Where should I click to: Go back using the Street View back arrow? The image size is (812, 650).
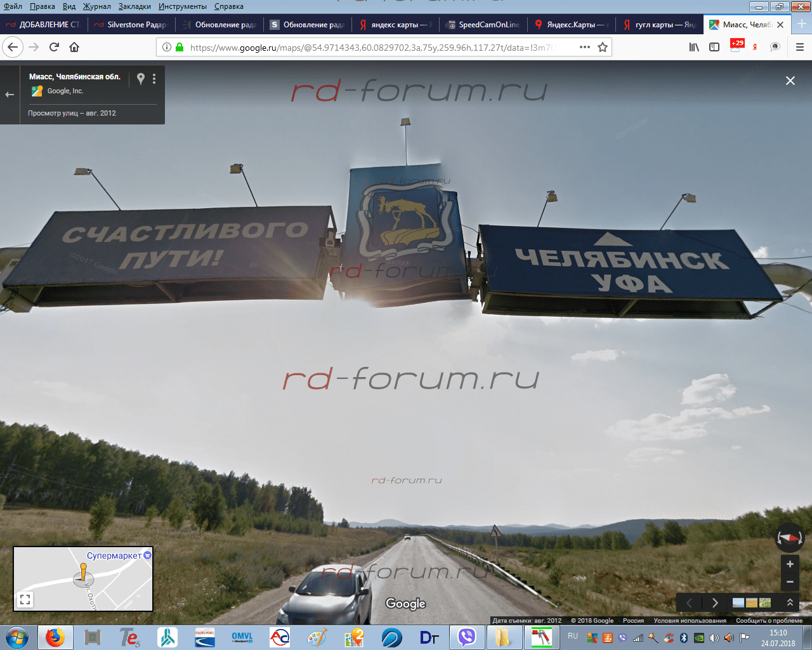[x=10, y=95]
